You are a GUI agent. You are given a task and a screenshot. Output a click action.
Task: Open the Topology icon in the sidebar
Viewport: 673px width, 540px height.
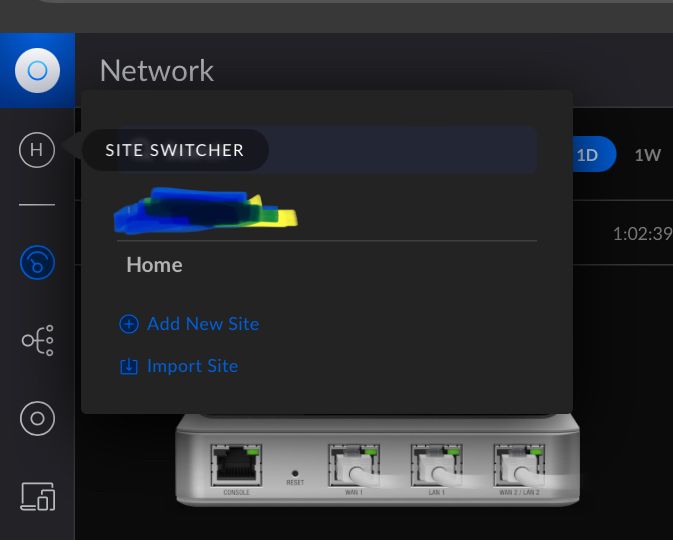[x=37, y=342]
